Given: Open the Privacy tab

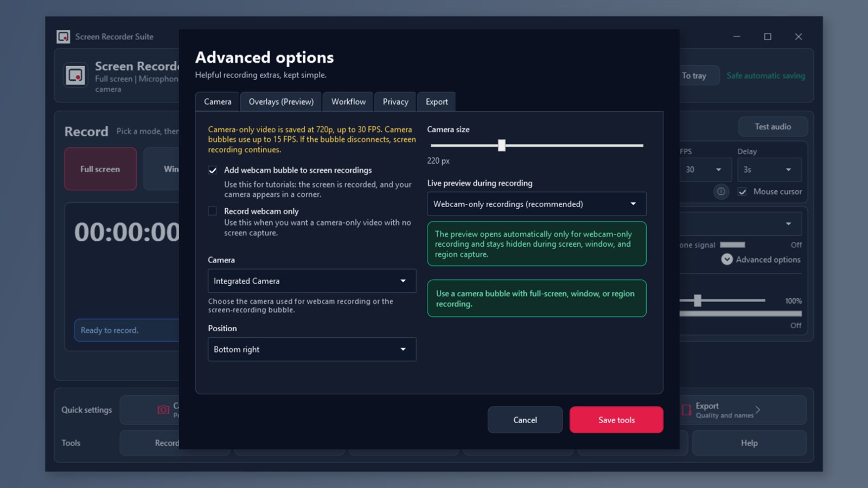Looking at the screenshot, I should tap(395, 101).
